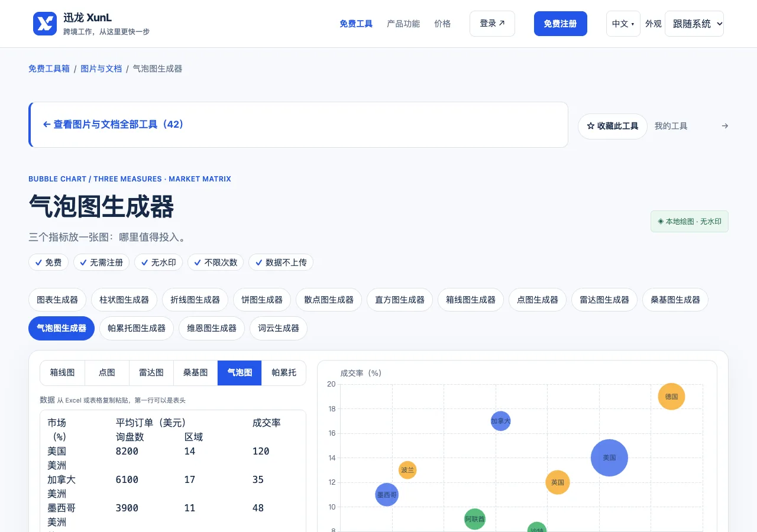Select the 散点图生成器 chip
Viewport: 757px width, 532px height.
[329, 300]
